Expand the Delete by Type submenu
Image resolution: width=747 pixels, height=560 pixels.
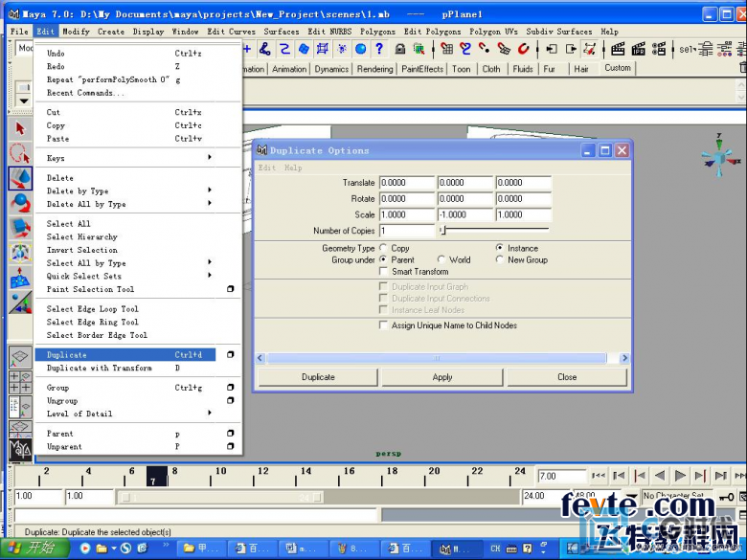210,190
